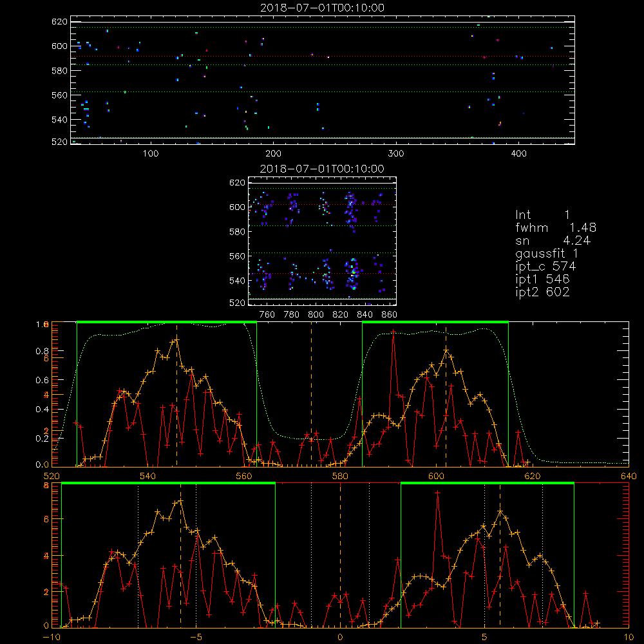Click the orange peak at dashed line 602
This screenshot has width=644, height=644.
pyautogui.click(x=446, y=350)
